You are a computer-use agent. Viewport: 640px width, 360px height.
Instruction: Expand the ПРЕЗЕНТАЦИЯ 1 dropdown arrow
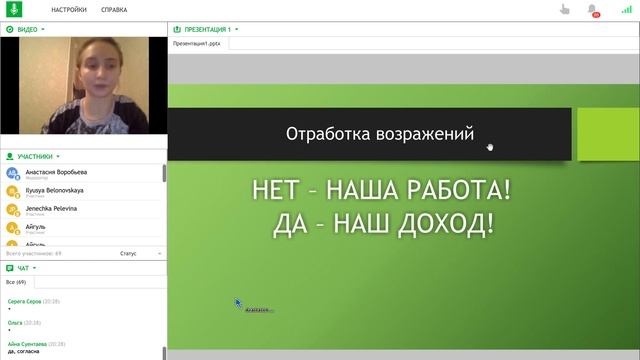(237, 29)
